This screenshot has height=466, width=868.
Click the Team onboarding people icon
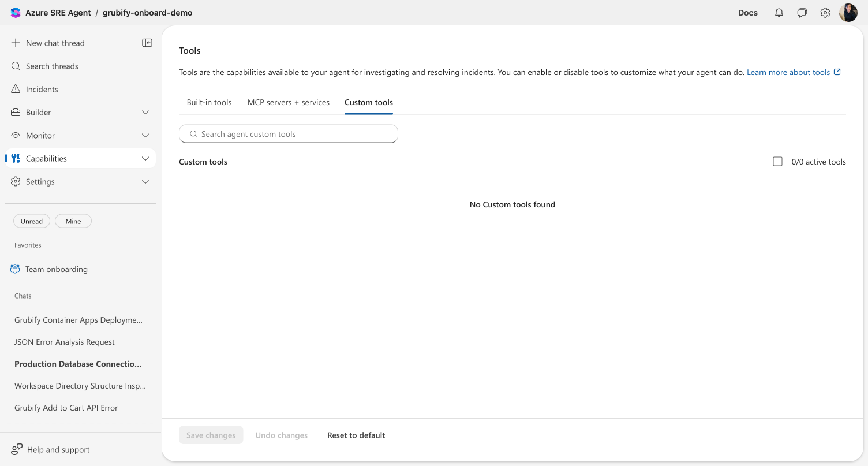pyautogui.click(x=15, y=269)
